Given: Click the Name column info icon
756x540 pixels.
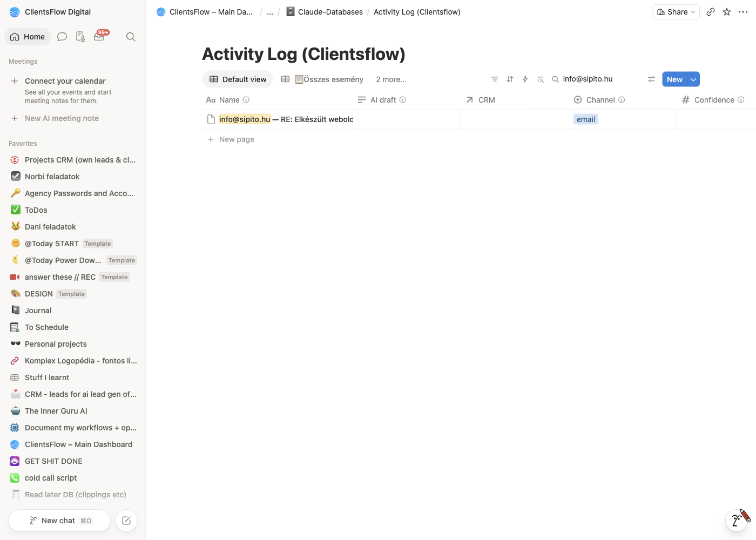Looking at the screenshot, I should point(246,100).
